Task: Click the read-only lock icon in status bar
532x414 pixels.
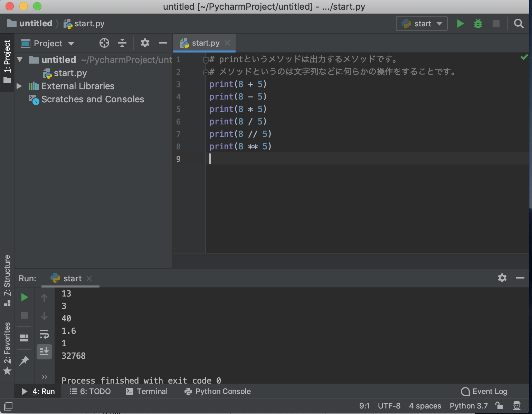Action: (499, 405)
